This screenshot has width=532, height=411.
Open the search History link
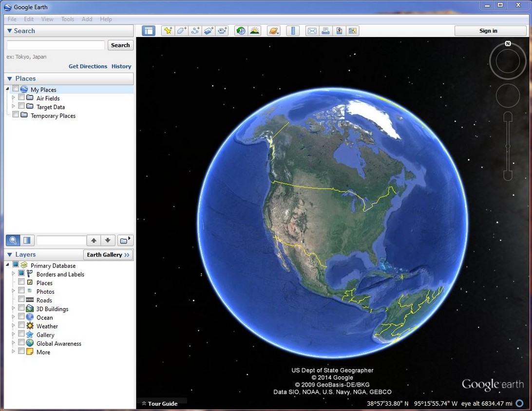click(121, 66)
